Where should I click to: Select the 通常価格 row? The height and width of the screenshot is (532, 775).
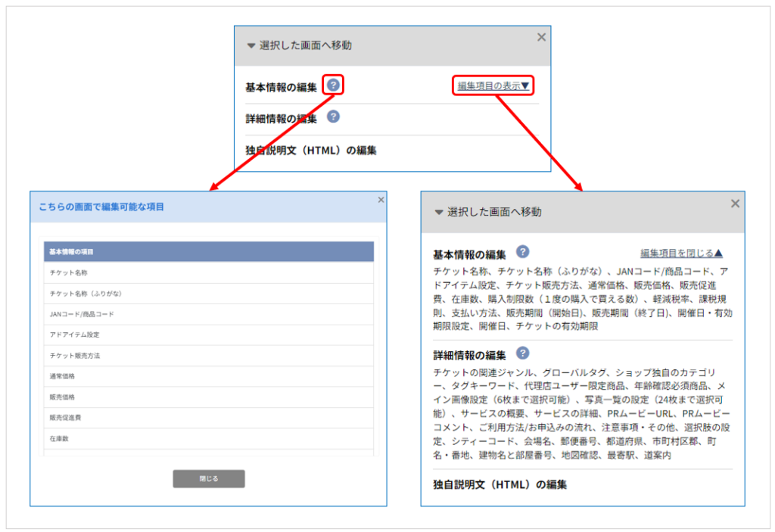209,376
